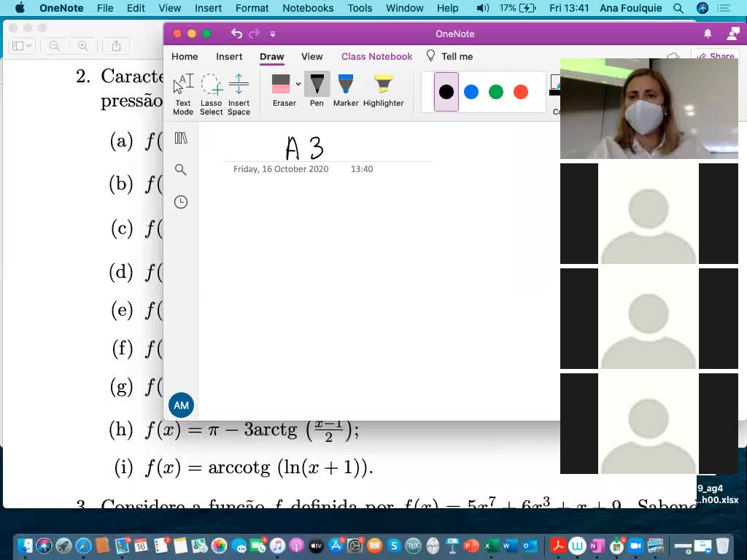Open the Format menu
The image size is (747, 560).
(x=252, y=8)
